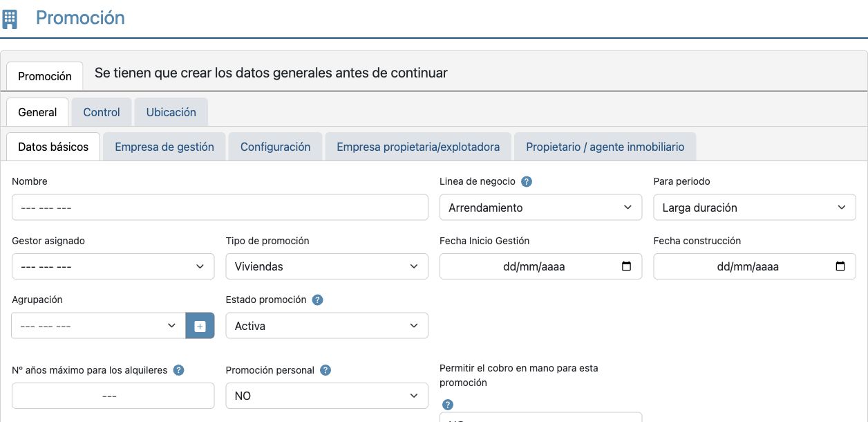The image size is (868, 422).
Task: Open the Para periodo dropdown
Action: (755, 208)
